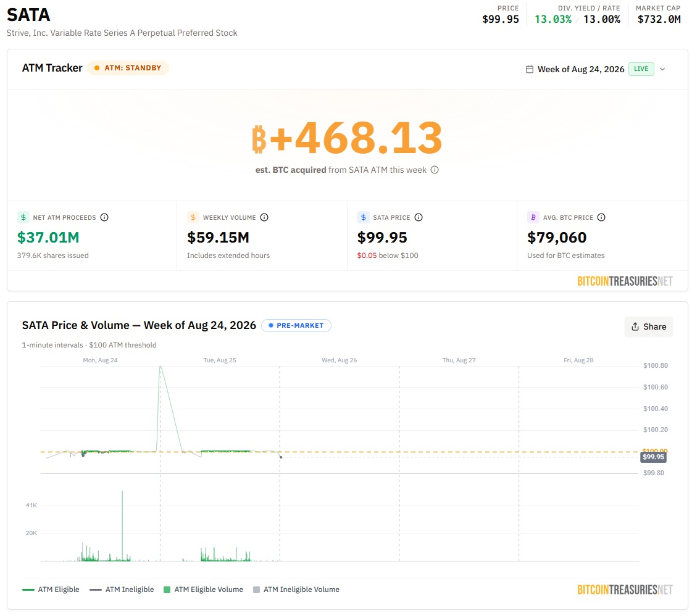This screenshot has height=616, width=692.
Task: Click the SATA ticker heading
Action: click(x=28, y=15)
